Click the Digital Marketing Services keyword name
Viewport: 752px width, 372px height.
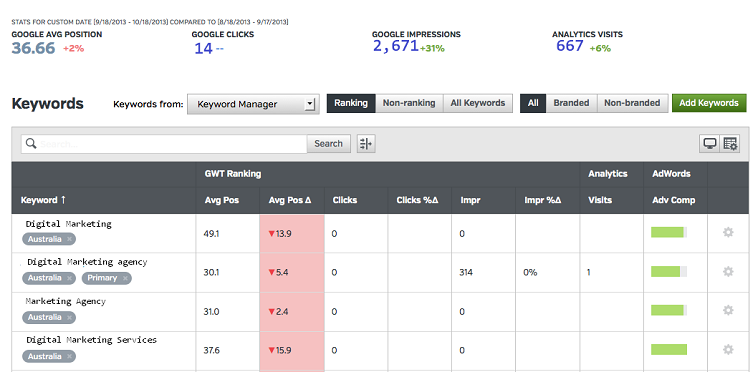[91, 340]
